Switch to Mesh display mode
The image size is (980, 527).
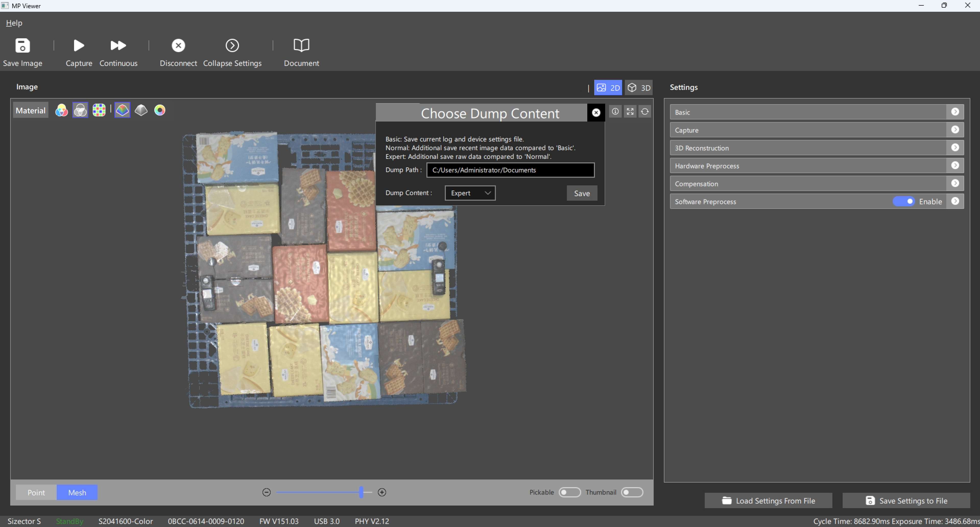[x=77, y=492]
